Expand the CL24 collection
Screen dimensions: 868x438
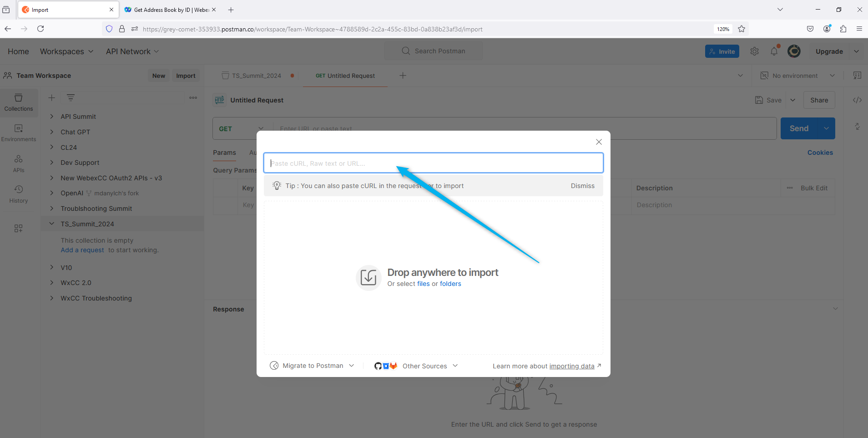pos(52,147)
